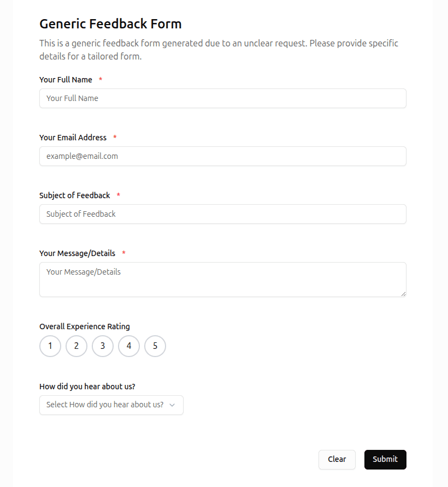Click the Your Full Name input field
Image resolution: width=448 pixels, height=487 pixels.
click(222, 98)
